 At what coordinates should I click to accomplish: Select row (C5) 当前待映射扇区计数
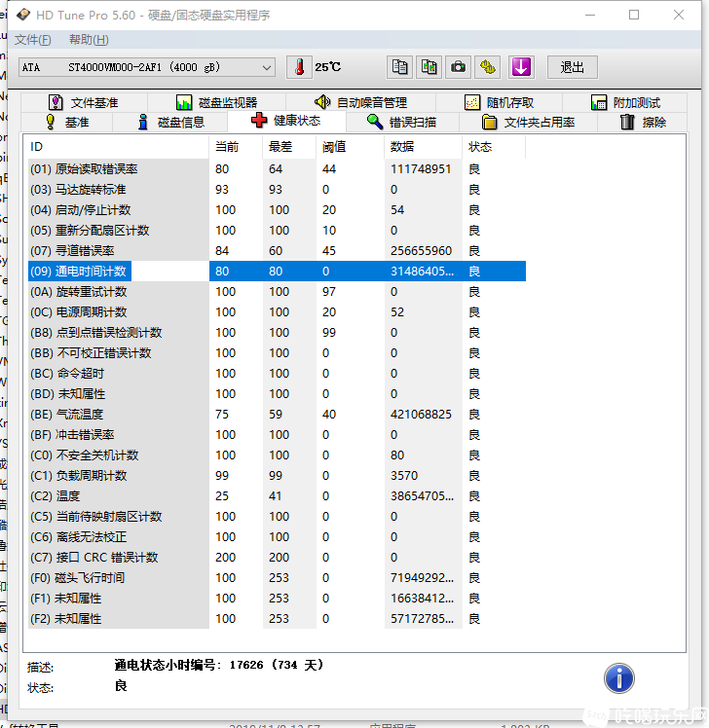pyautogui.click(x=277, y=516)
